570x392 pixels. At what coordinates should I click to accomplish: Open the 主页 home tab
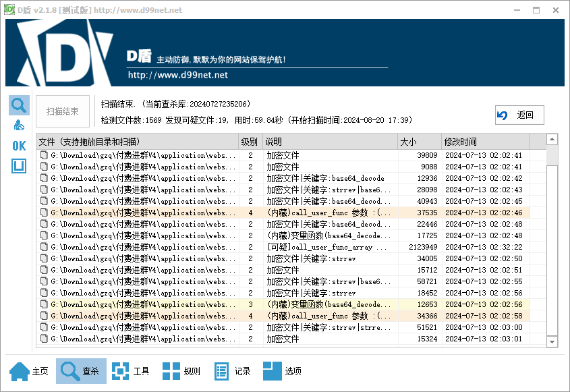click(x=30, y=371)
